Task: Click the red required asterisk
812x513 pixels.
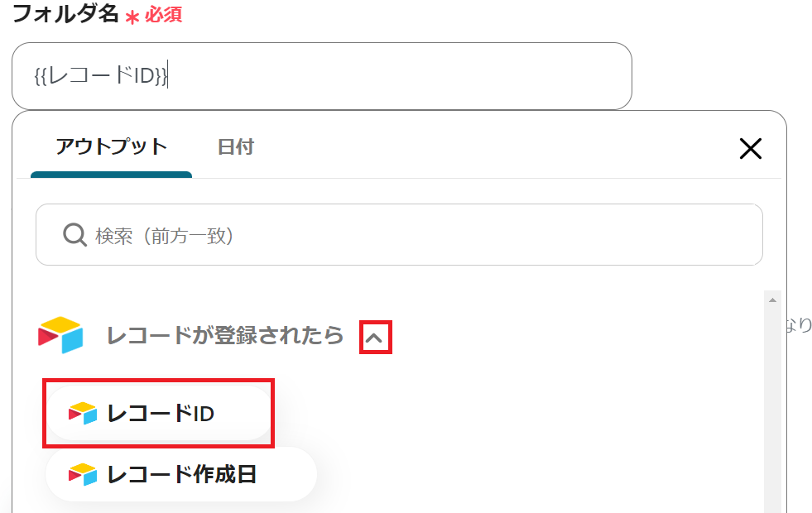Action: 132,17
